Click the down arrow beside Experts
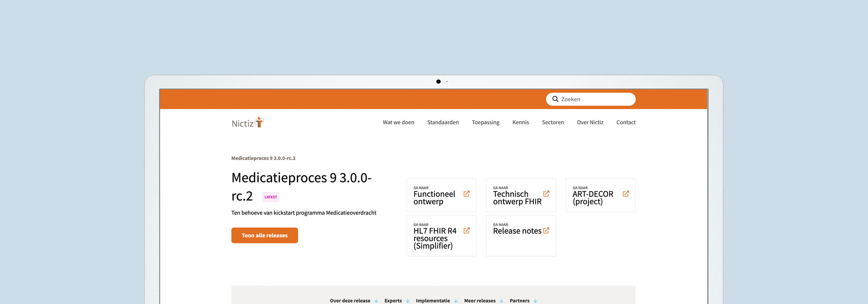868x304 pixels. [408, 301]
